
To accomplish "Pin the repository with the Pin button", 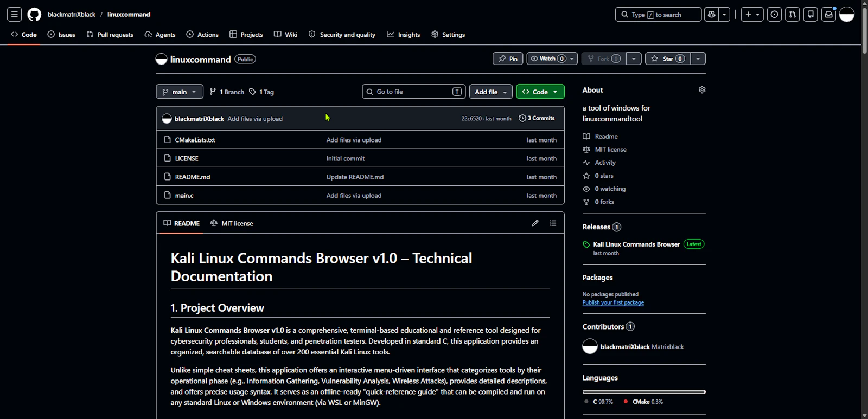I will (x=508, y=59).
